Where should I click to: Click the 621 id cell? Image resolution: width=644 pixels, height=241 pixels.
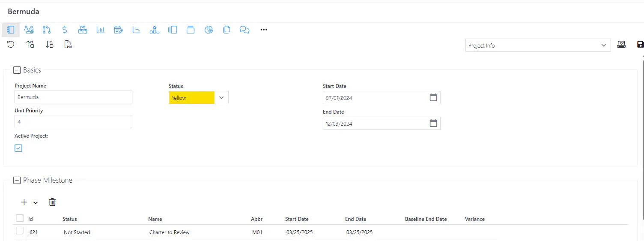click(x=34, y=232)
